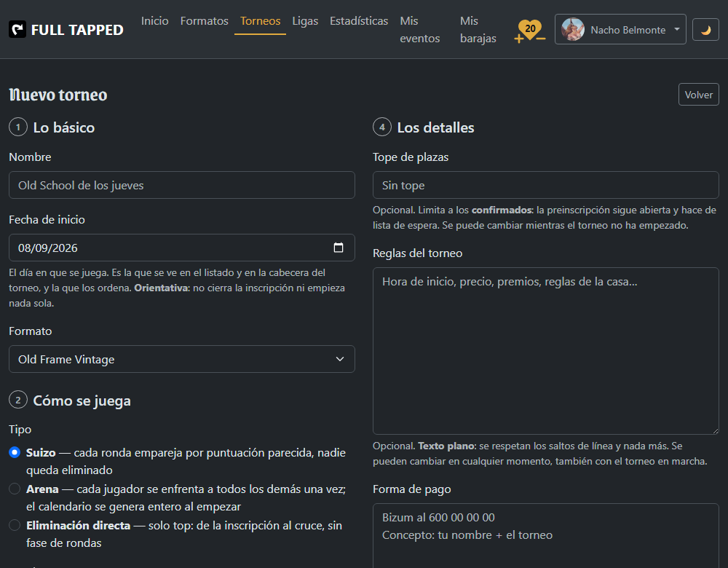
Task: Click the Forma de pago textarea
Action: [x=545, y=535]
